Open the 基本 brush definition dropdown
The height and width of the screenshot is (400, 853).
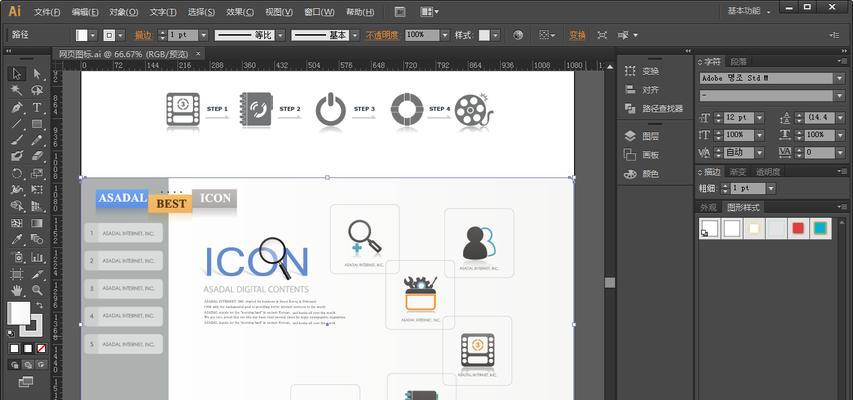click(x=355, y=35)
